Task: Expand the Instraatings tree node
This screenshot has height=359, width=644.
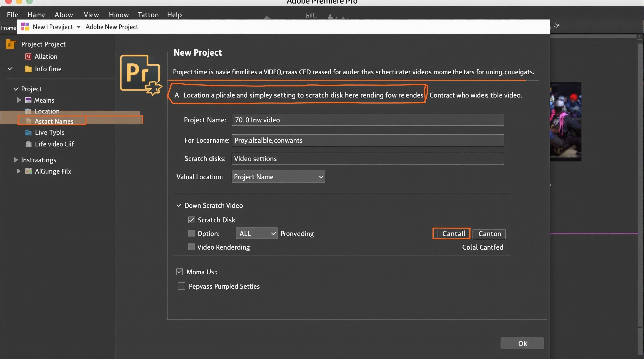Action: [16, 160]
